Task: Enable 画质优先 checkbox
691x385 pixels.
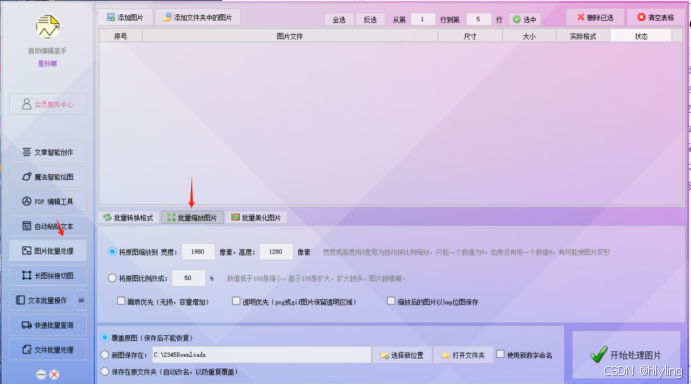Action: (x=121, y=301)
